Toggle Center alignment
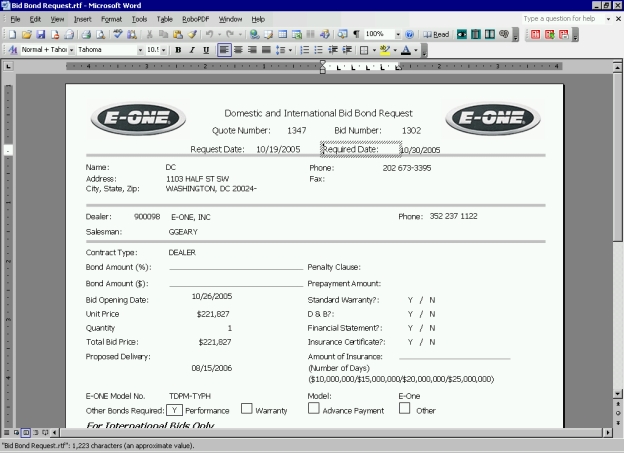Viewport: 624px width, 453px height. (x=238, y=50)
